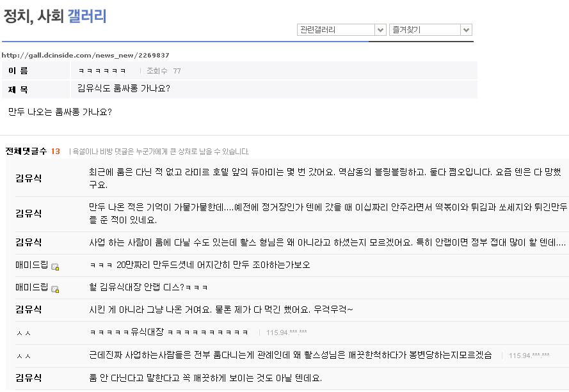Viewport: 569px width, 392px height.
Task: Click the 정치, 사회 갤러리 title
Action: pos(55,16)
